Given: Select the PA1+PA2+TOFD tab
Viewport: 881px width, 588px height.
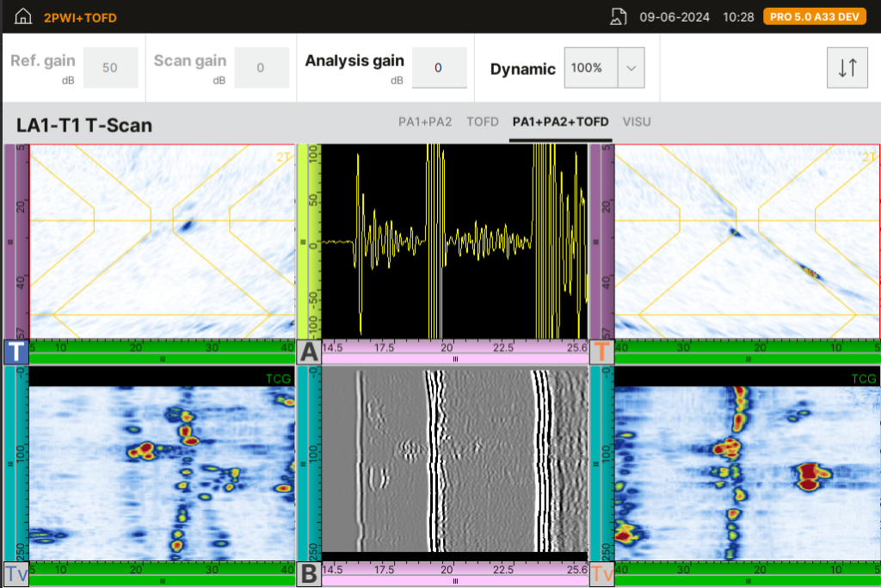Looking at the screenshot, I should 560,122.
